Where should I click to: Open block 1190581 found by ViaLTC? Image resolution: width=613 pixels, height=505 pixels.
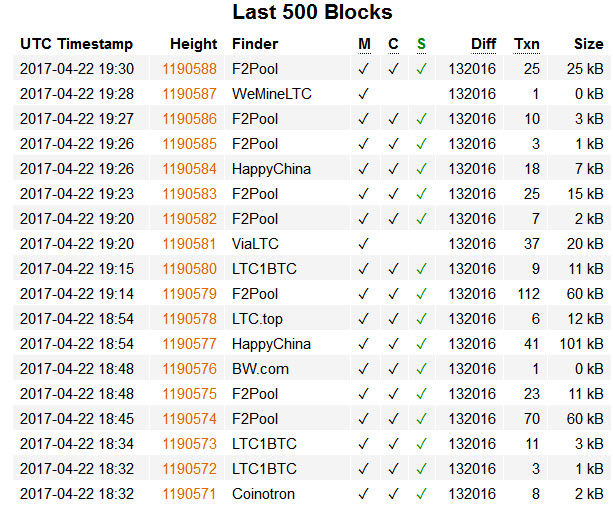(189, 244)
